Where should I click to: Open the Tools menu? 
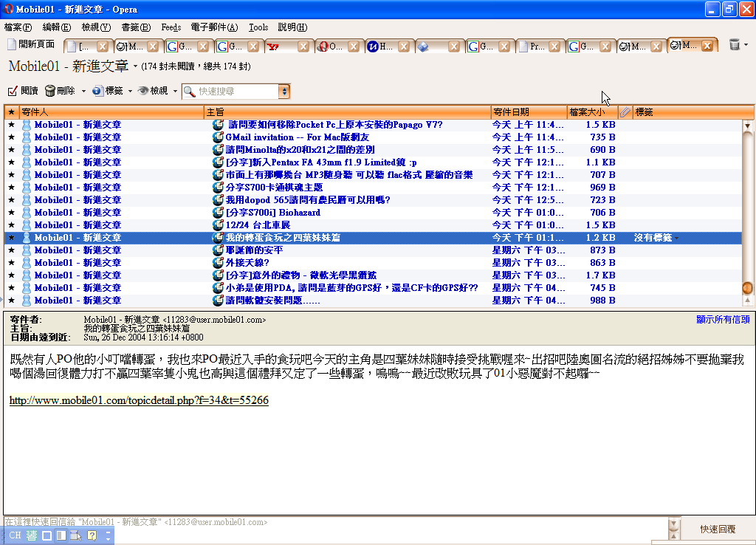(258, 27)
